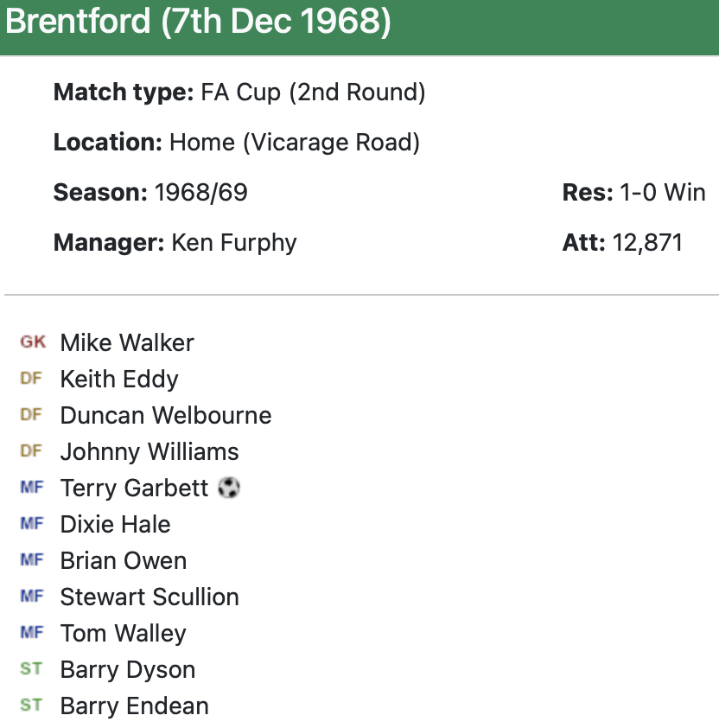Select player name Keith Eddy
The image size is (719, 728).
click(119, 379)
